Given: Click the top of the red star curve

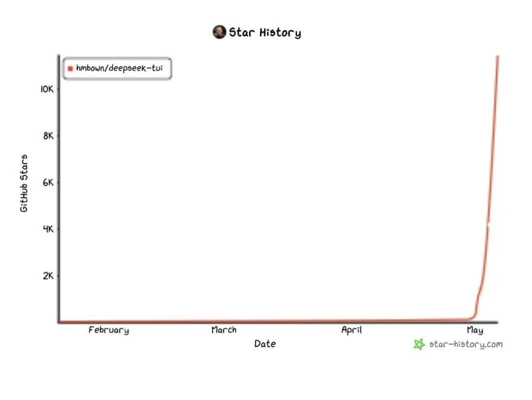Looking at the screenshot, I should (498, 58).
